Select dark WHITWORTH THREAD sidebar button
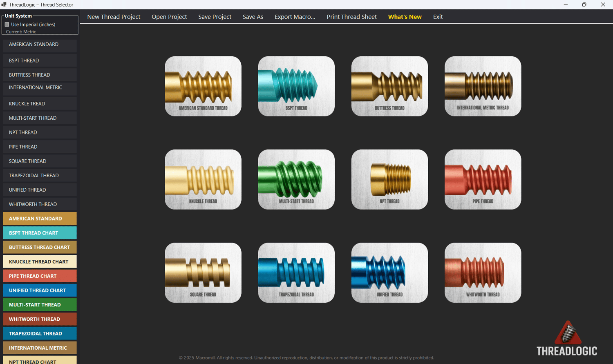The width and height of the screenshot is (613, 364). coord(40,204)
